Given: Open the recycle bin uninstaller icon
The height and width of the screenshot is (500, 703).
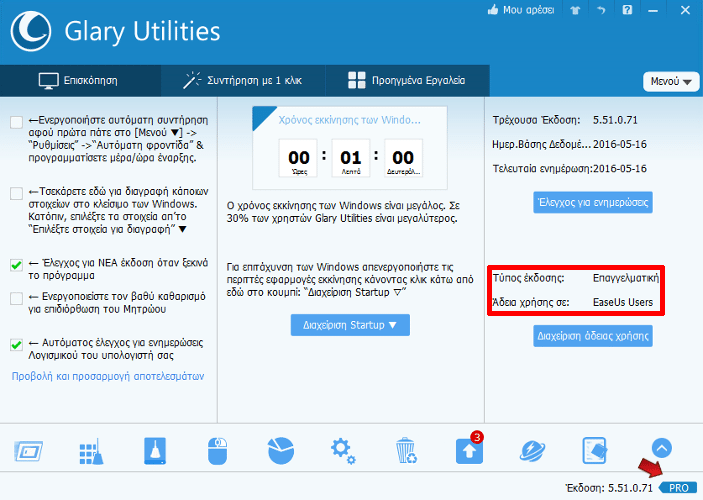Looking at the screenshot, I should tap(406, 451).
